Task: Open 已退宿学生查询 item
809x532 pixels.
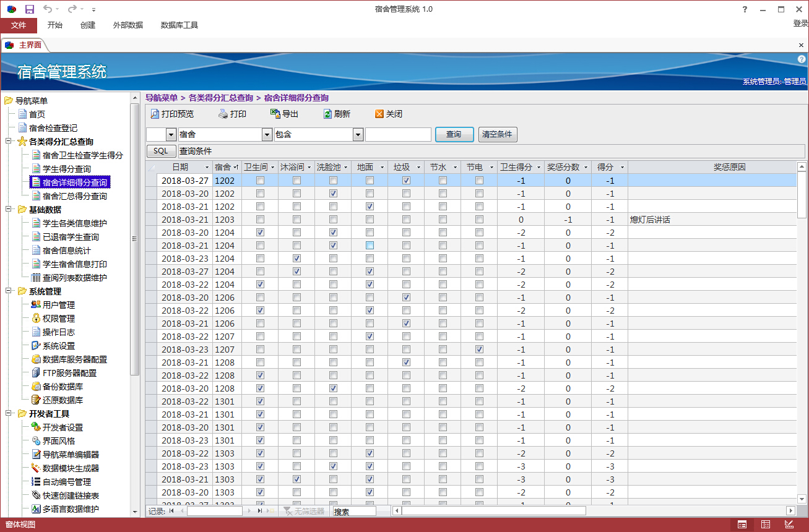Action: coord(71,237)
